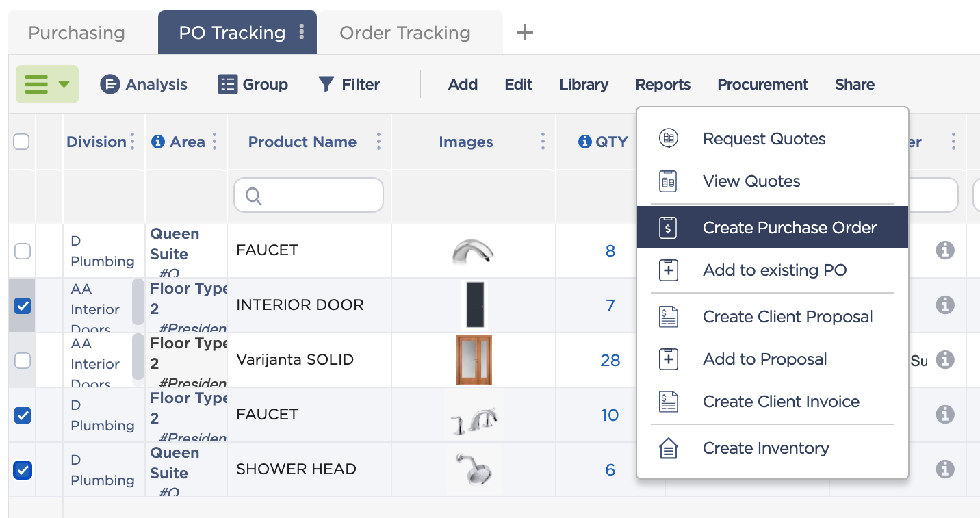Select Create Purchase Order menu item

(772, 228)
